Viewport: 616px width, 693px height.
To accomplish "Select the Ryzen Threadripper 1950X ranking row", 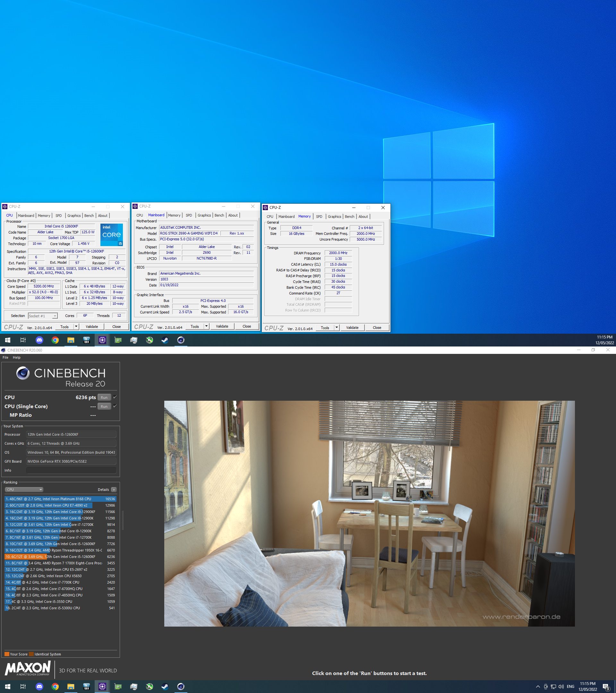I will [60, 550].
